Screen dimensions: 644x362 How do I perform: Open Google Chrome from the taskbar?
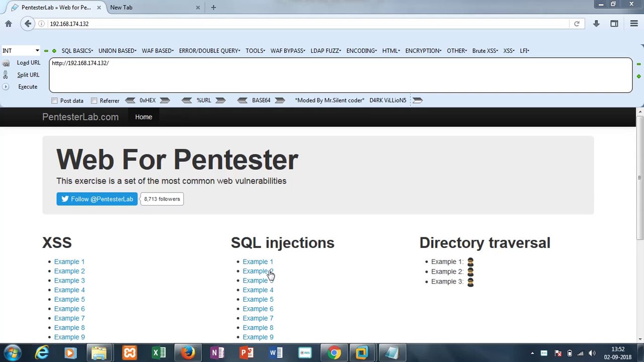click(x=334, y=353)
